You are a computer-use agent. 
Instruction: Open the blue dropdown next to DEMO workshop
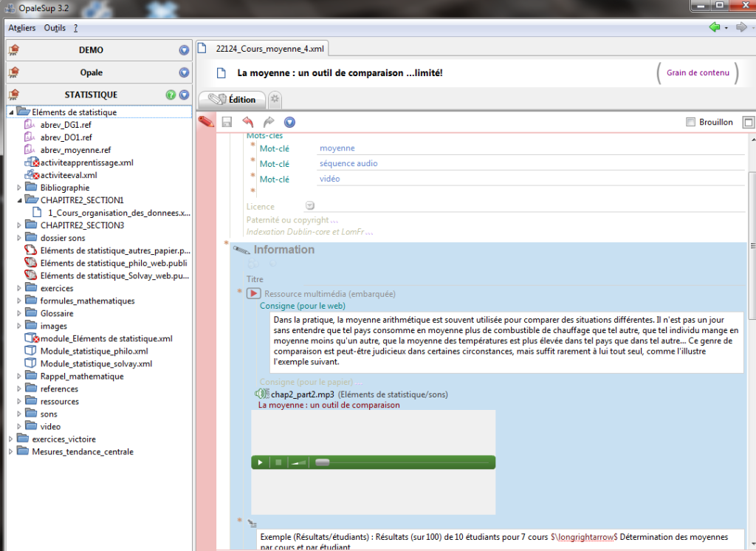(x=184, y=50)
